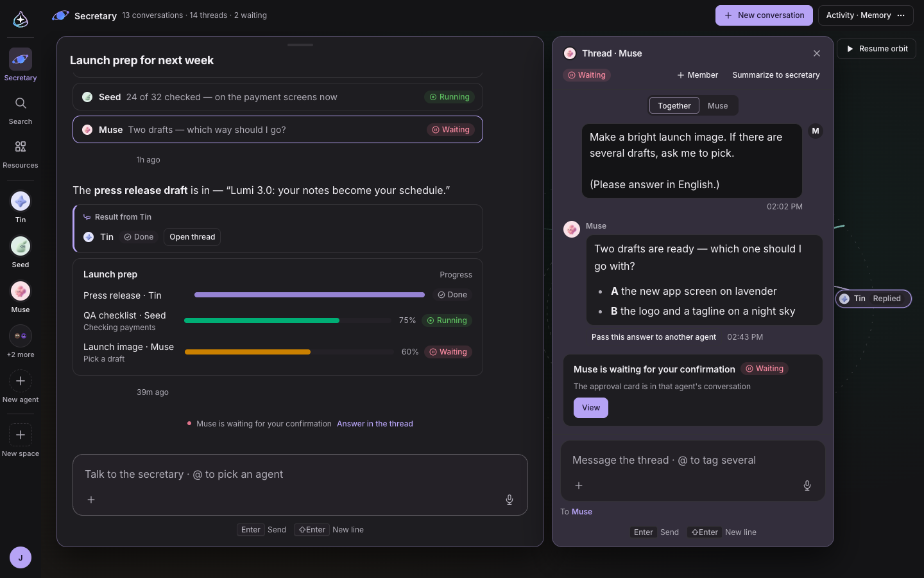Resume orbit playback
Viewport: 924px width, 578px height.
(x=877, y=49)
